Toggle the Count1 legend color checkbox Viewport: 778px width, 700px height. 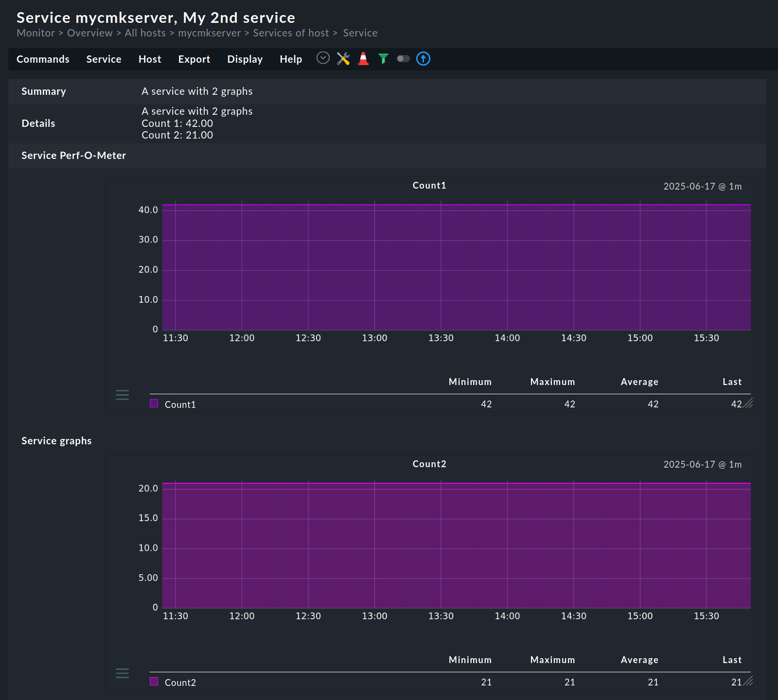coord(154,403)
